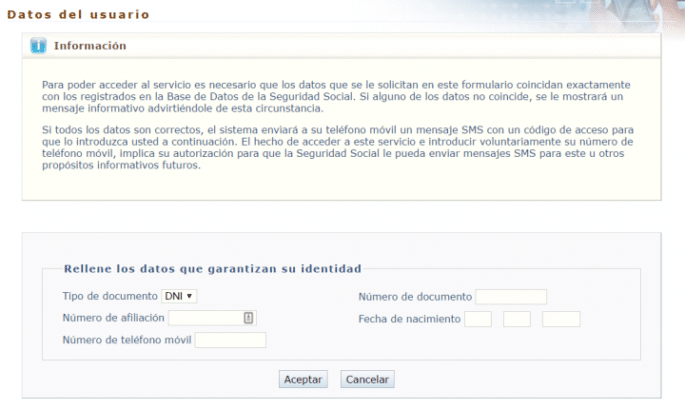Click the Información book icon
685x409 pixels.
click(x=38, y=46)
